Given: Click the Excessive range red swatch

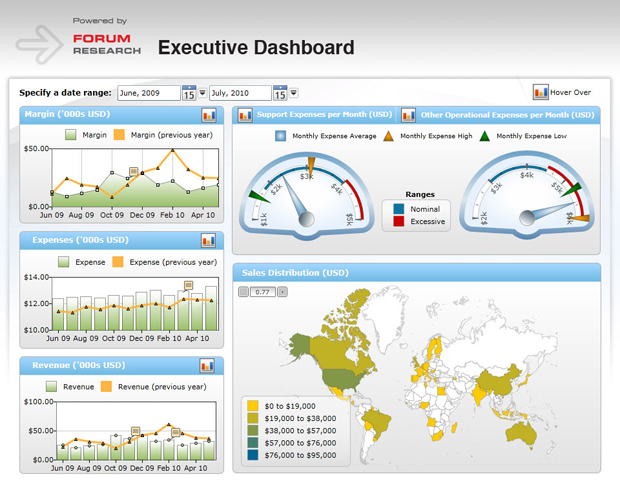Looking at the screenshot, I should pyautogui.click(x=399, y=221).
